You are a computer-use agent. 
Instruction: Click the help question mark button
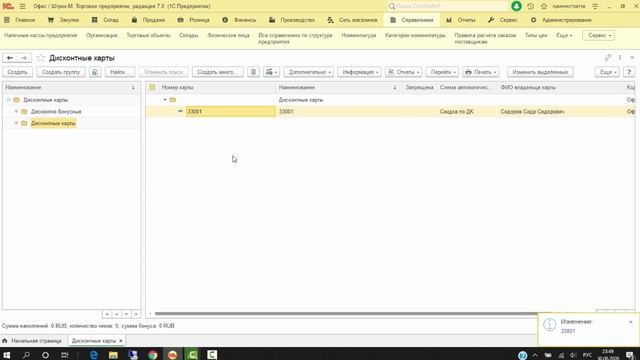tap(629, 72)
